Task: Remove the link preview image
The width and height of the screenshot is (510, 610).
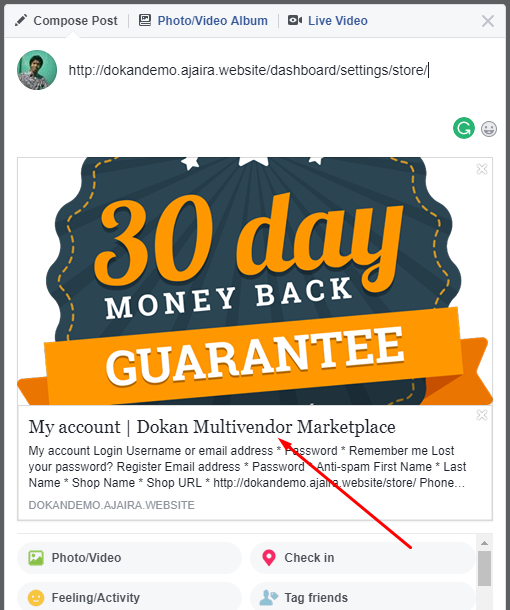Action: 482,169
